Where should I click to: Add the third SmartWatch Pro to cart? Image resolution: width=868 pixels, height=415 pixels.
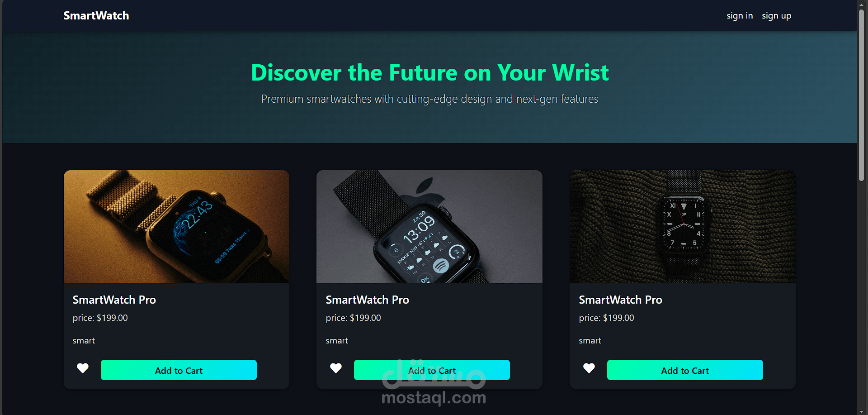[685, 370]
